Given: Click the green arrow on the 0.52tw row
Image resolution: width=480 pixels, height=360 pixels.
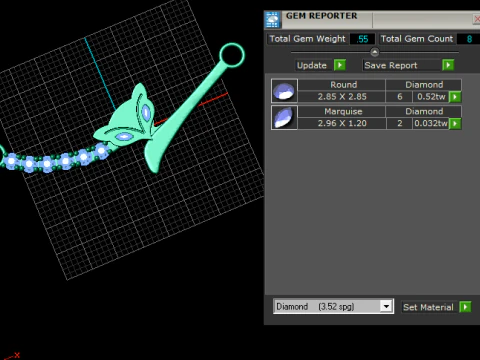Looking at the screenshot, I should click(455, 97).
